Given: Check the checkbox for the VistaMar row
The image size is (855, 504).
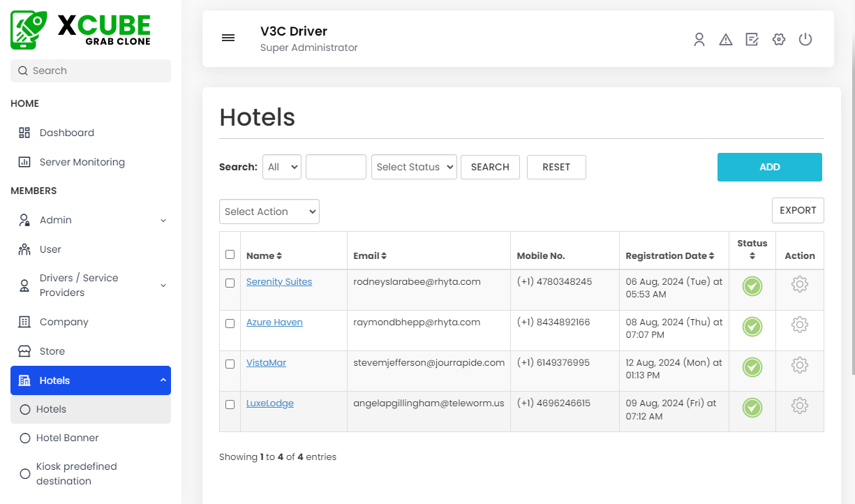Looking at the screenshot, I should [230, 363].
